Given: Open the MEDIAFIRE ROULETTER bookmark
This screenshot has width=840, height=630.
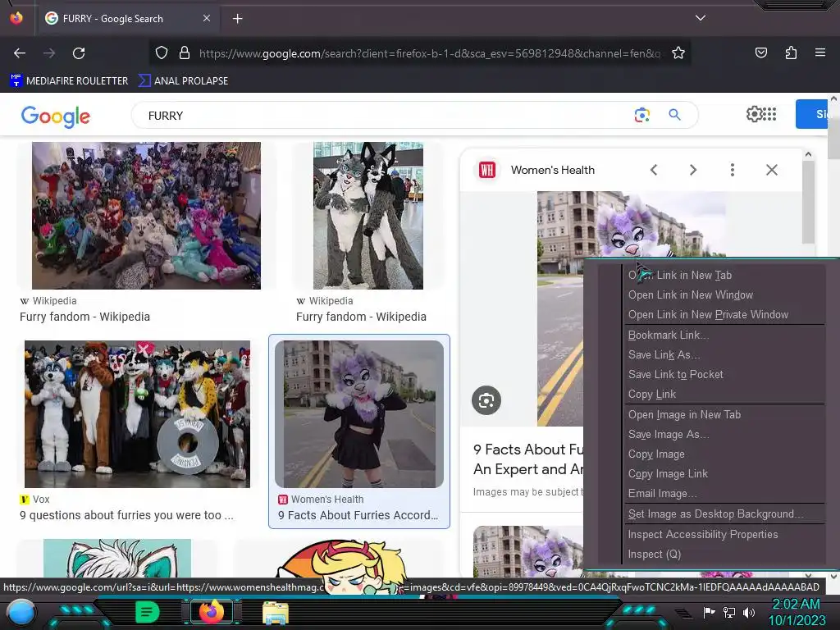Looking at the screenshot, I should click(x=69, y=81).
